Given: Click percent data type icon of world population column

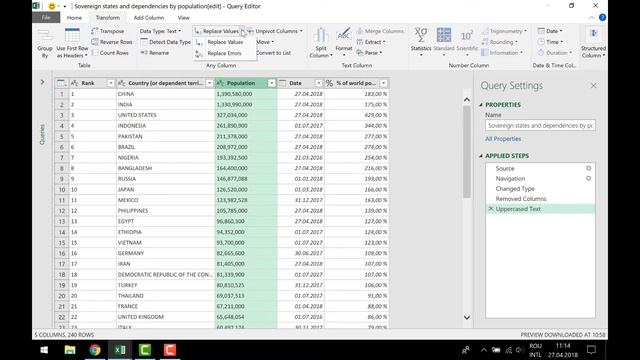Looking at the screenshot, I should click(x=330, y=83).
